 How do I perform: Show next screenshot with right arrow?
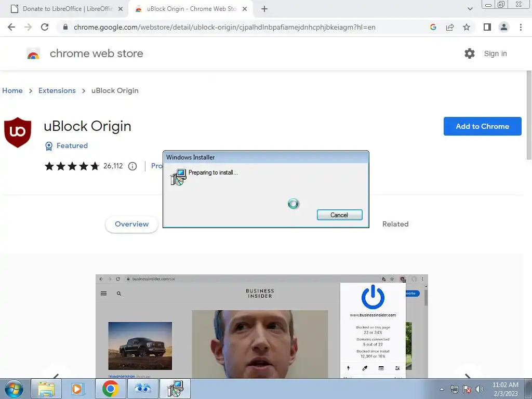coord(468,376)
